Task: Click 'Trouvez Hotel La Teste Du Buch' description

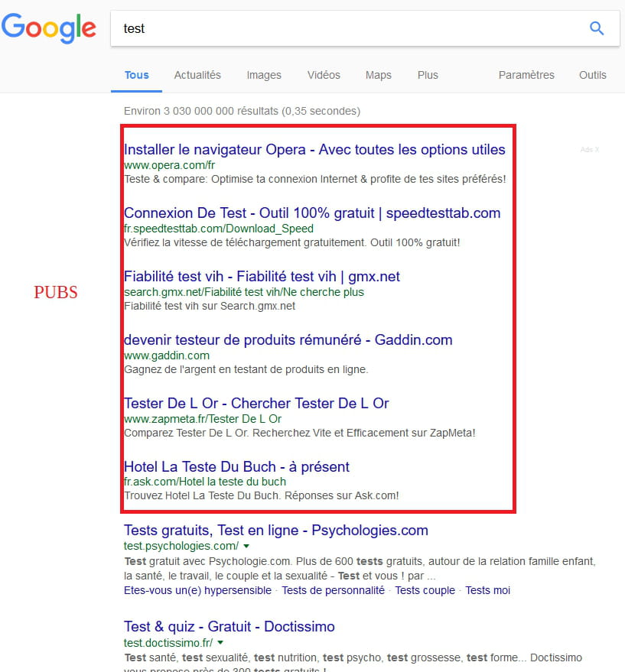Action: pyautogui.click(x=261, y=495)
